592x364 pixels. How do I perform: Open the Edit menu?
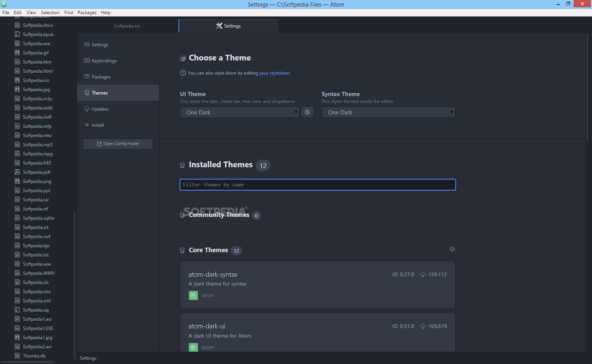[18, 13]
